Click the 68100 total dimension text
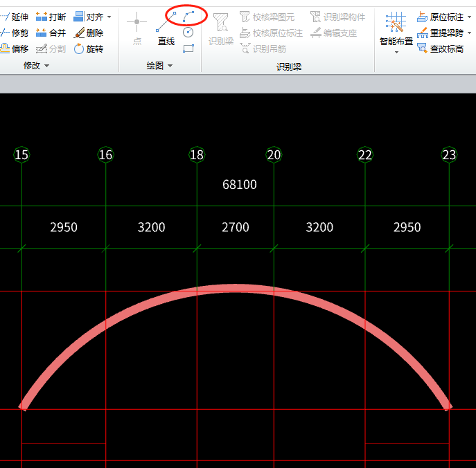 coord(240,184)
